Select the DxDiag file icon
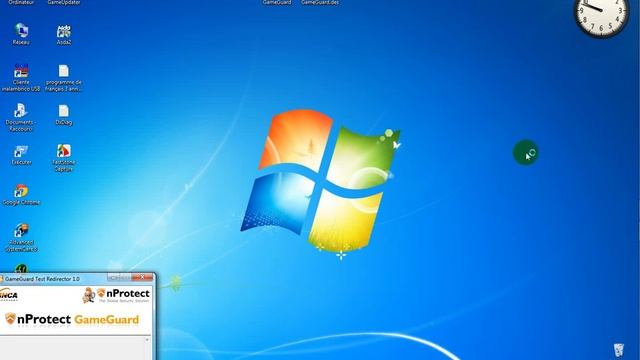Image resolution: width=640 pixels, height=360 pixels. click(64, 115)
